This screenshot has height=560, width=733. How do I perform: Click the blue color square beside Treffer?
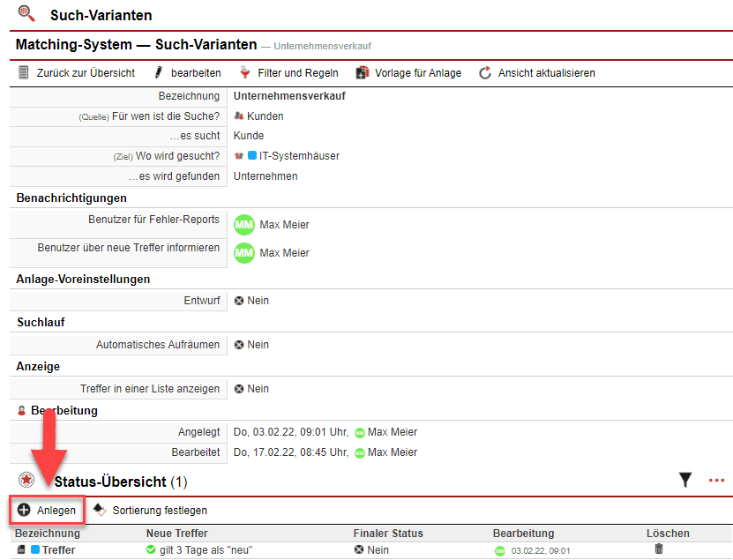pos(35,550)
